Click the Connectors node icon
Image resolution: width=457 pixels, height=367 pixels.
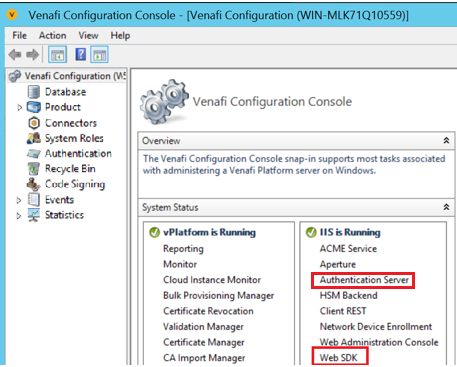tap(34, 123)
